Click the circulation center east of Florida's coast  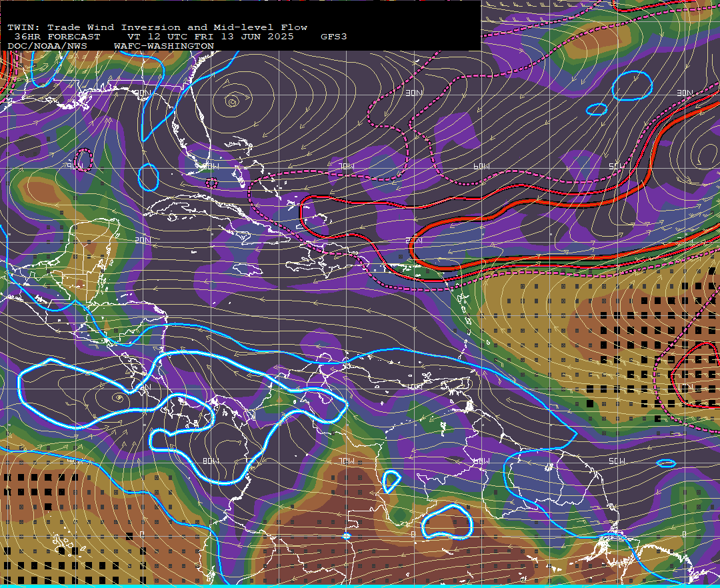233,102
